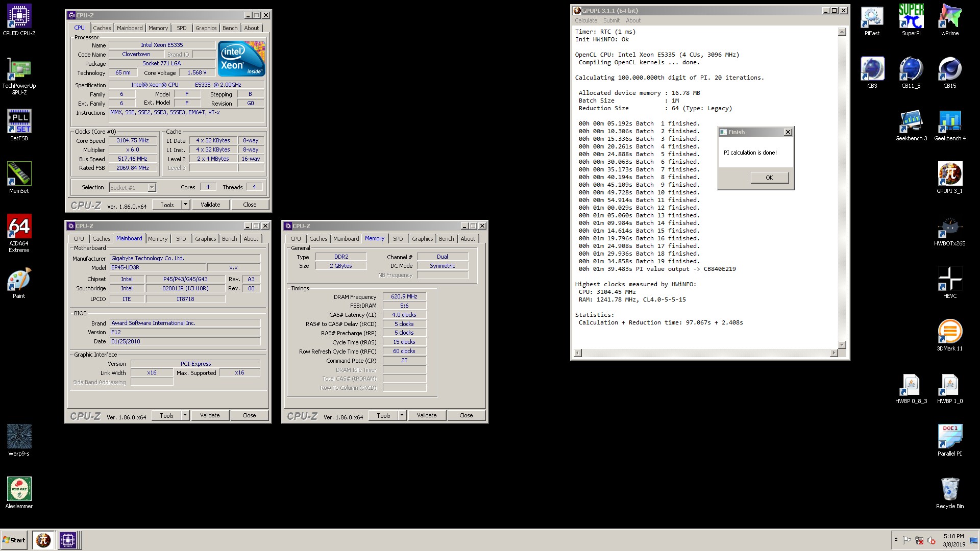Switch to Caches tab in top CPU-Z
This screenshot has width=980, height=551.
coord(102,28)
